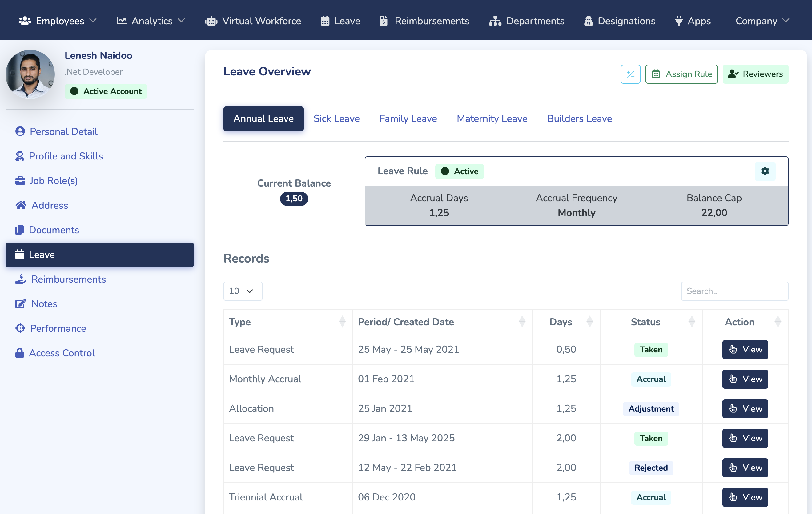Switch to the Sick Leave tab
The width and height of the screenshot is (812, 514).
point(336,118)
